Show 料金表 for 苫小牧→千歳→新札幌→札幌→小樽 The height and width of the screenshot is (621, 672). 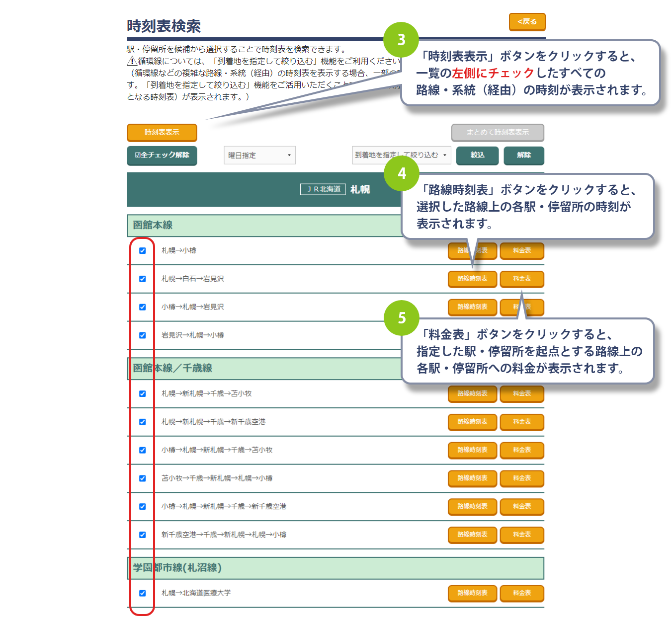(x=522, y=479)
